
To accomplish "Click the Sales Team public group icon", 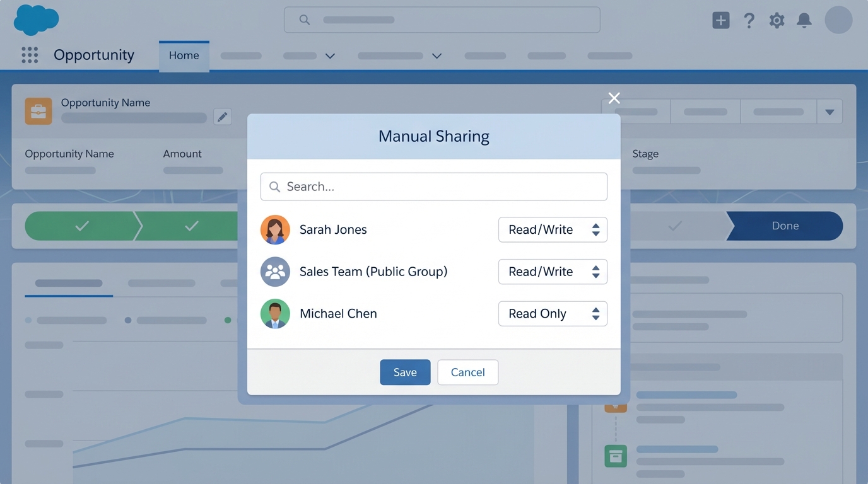I will click(275, 272).
